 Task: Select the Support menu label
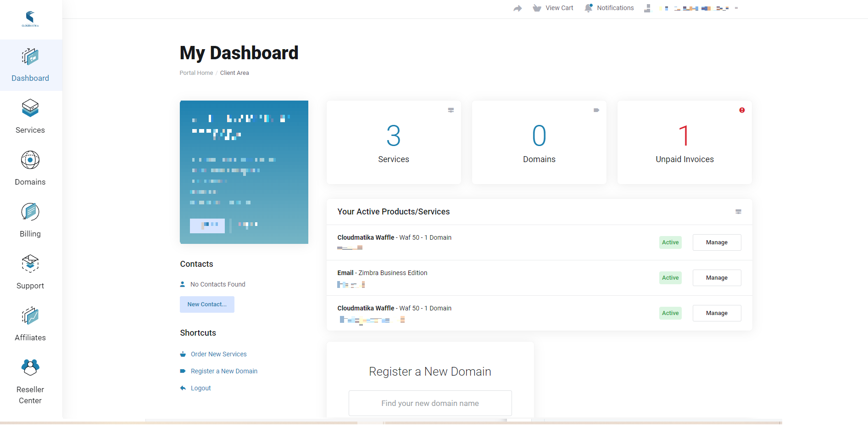(30, 286)
